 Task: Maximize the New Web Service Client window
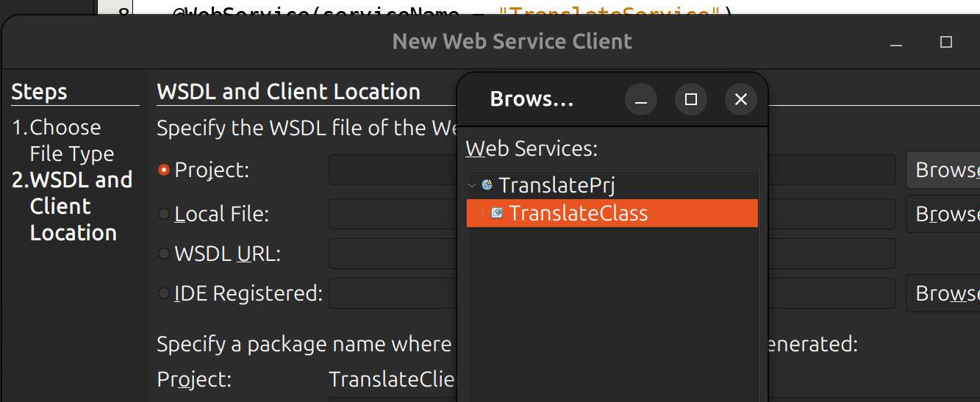[946, 43]
